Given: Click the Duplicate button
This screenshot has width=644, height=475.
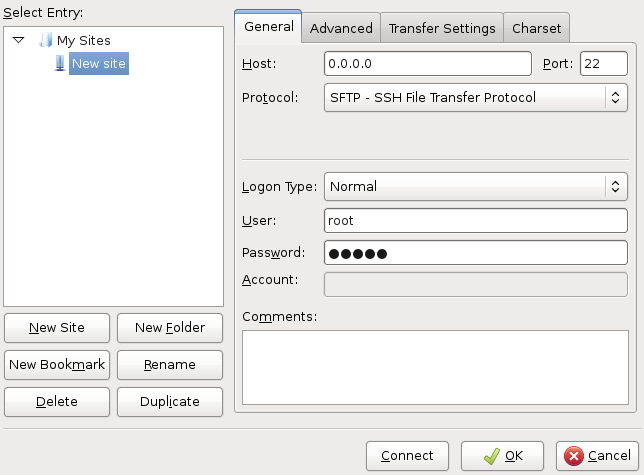Looking at the screenshot, I should (170, 402).
